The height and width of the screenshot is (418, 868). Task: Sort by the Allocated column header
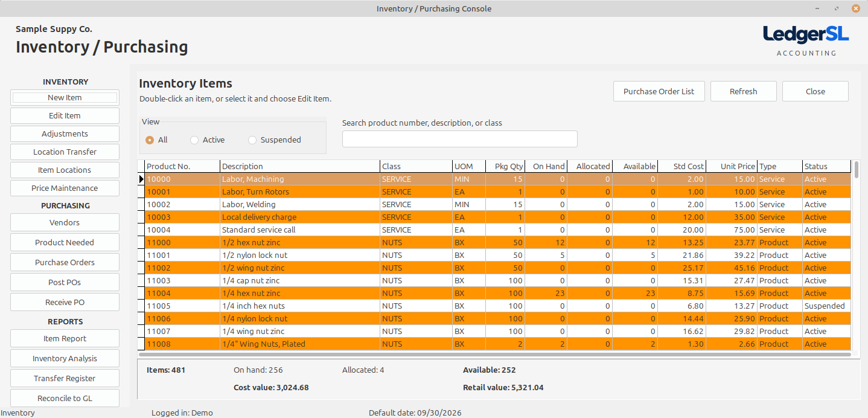[590, 166]
